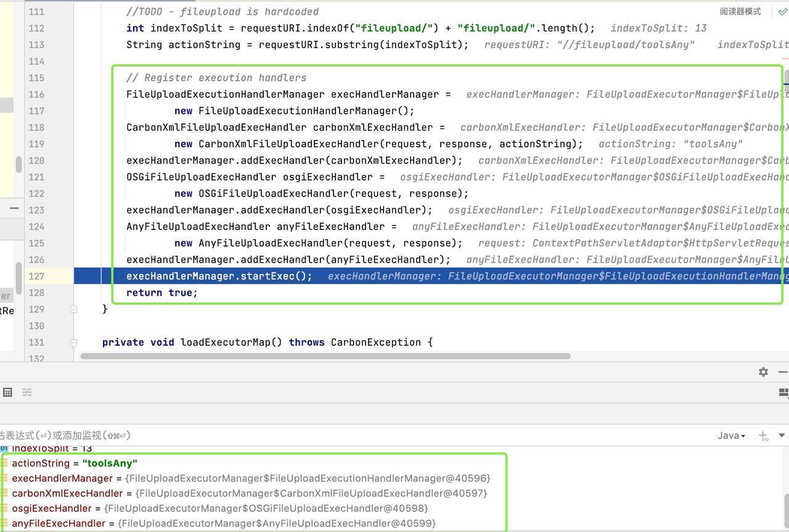Click the list view icon beside the table icon

pyautogui.click(x=27, y=392)
